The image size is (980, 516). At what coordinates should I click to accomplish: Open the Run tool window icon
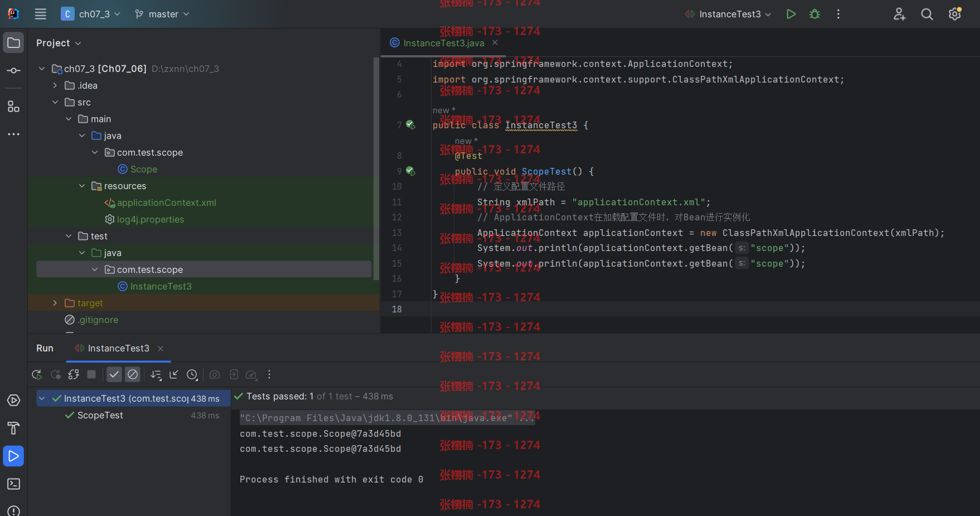tap(13, 456)
